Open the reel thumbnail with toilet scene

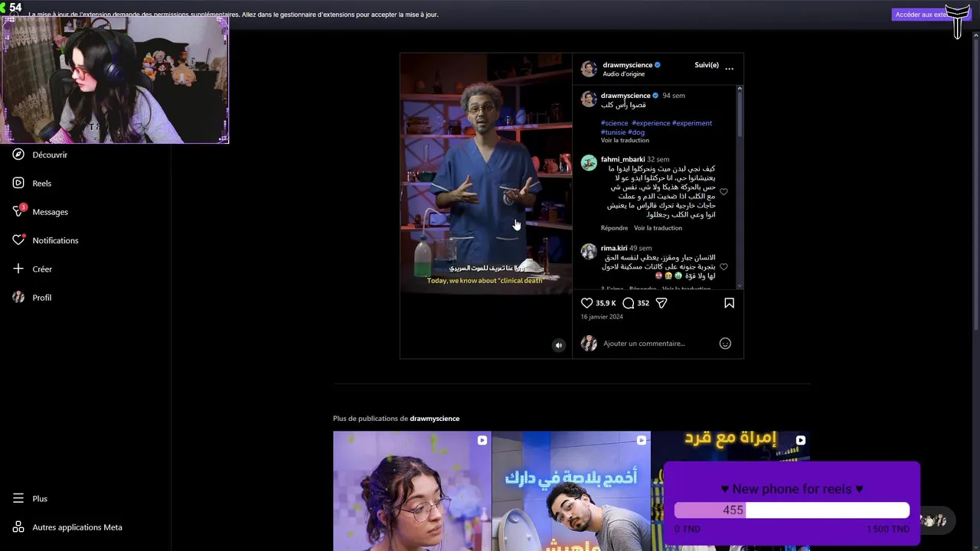571,491
